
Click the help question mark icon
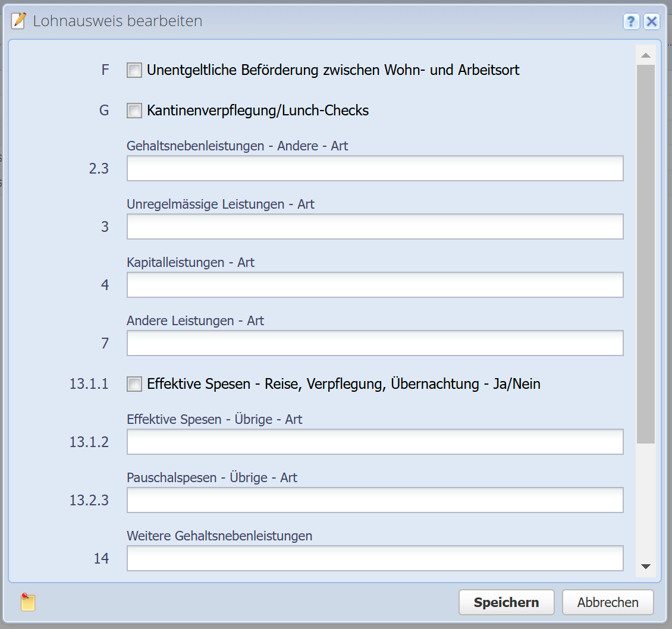click(631, 22)
